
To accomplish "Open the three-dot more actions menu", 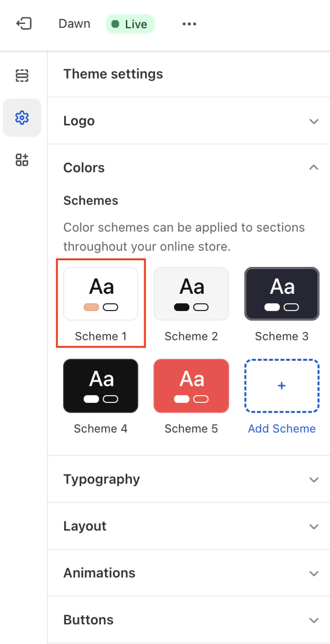I will coord(189,24).
